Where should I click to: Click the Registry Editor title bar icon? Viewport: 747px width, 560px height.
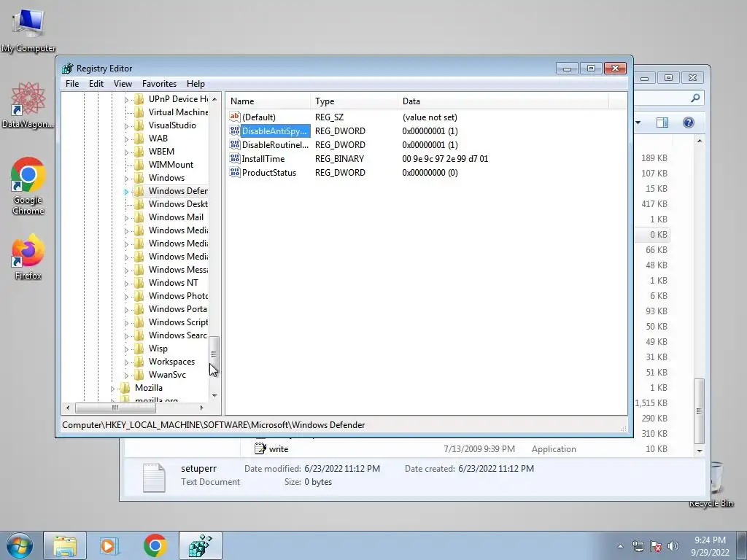(x=68, y=68)
